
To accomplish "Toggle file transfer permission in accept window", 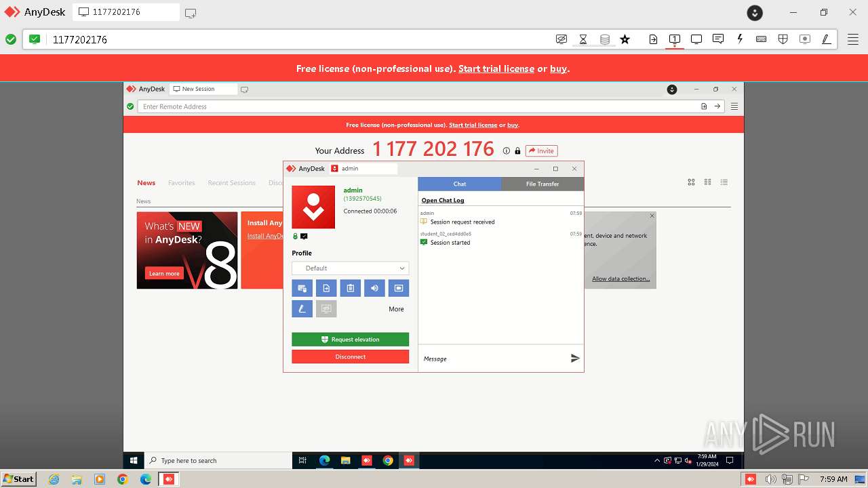I will [x=326, y=288].
